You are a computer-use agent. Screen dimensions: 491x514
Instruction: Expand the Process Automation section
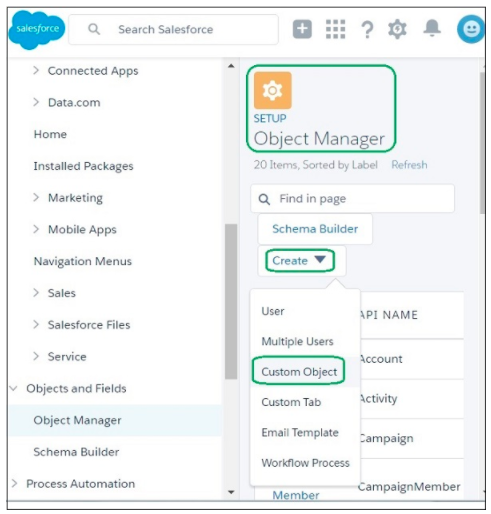[x=14, y=483]
